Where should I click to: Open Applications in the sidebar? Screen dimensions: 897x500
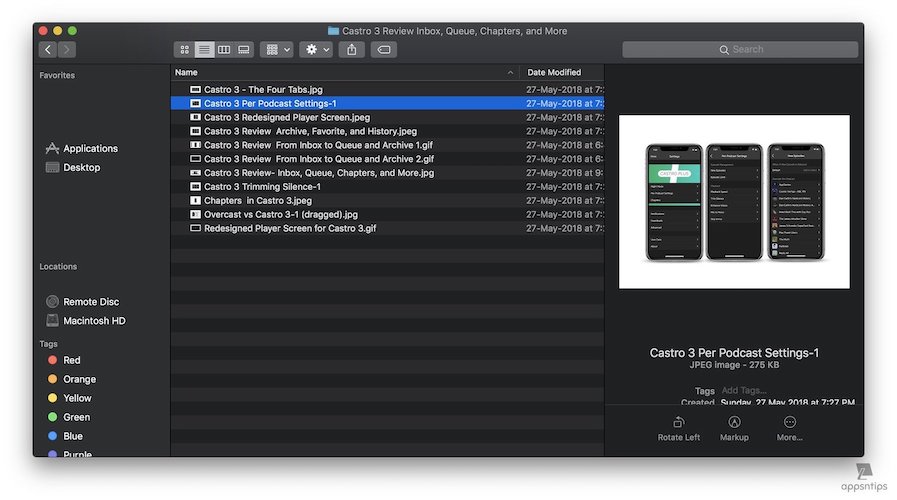click(x=90, y=149)
